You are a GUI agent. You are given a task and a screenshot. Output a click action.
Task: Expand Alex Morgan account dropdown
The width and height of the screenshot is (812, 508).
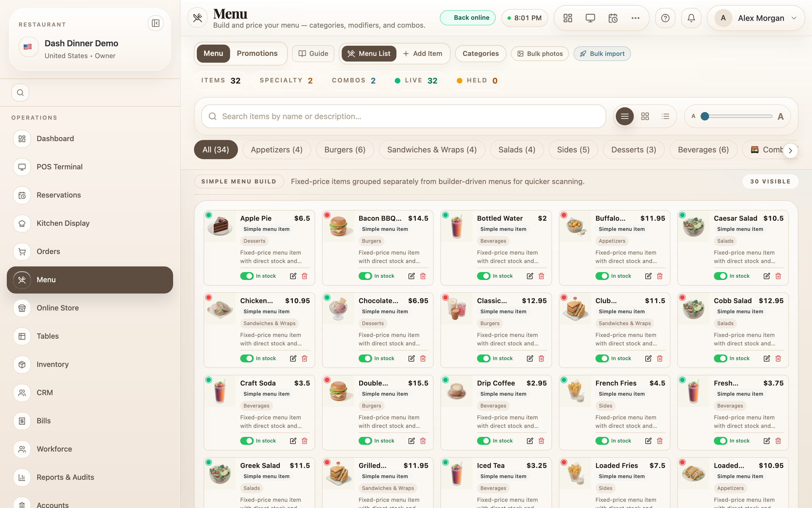click(x=756, y=18)
